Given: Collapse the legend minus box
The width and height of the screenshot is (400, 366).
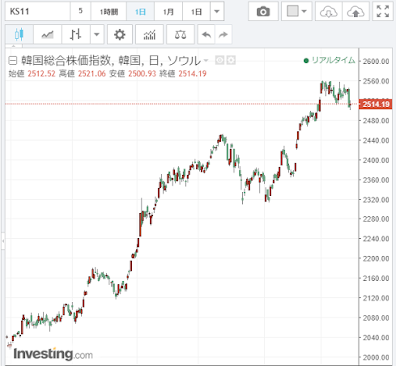Looking at the screenshot, I should pos(12,61).
